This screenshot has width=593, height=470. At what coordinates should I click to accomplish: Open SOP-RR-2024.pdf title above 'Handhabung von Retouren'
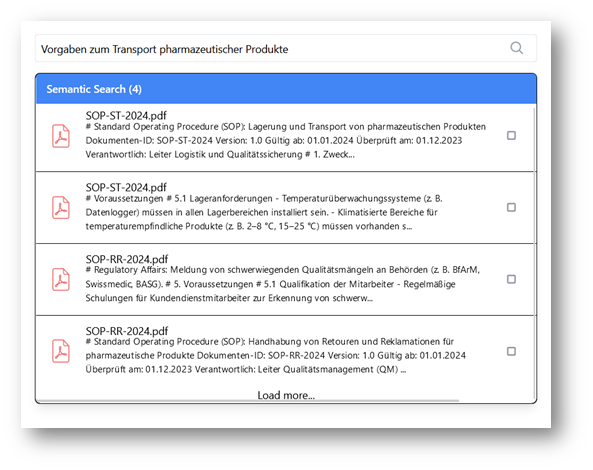pos(127,331)
